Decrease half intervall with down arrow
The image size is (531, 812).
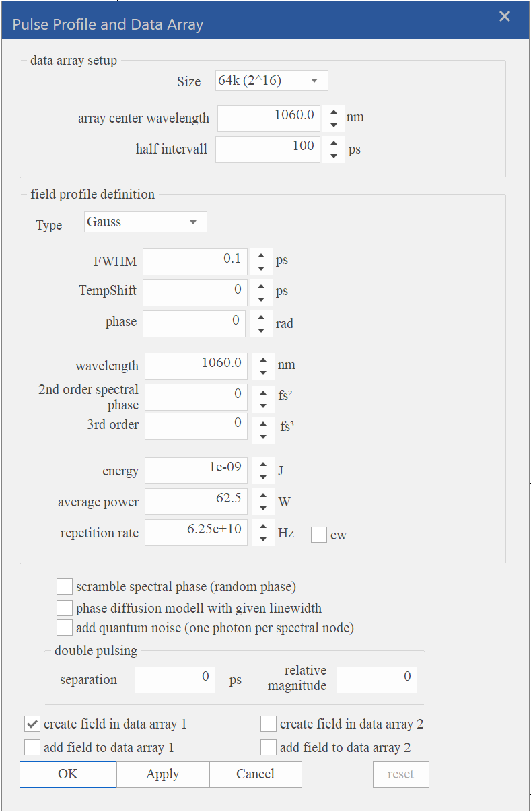click(333, 156)
